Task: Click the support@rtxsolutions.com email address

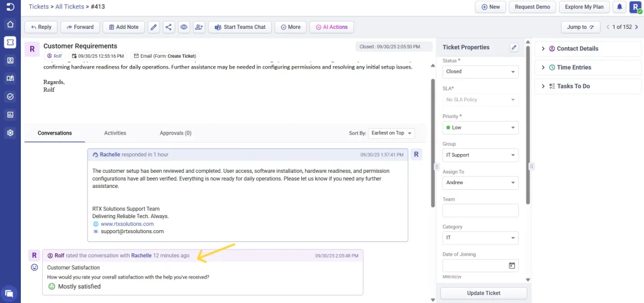Action: coord(132,231)
